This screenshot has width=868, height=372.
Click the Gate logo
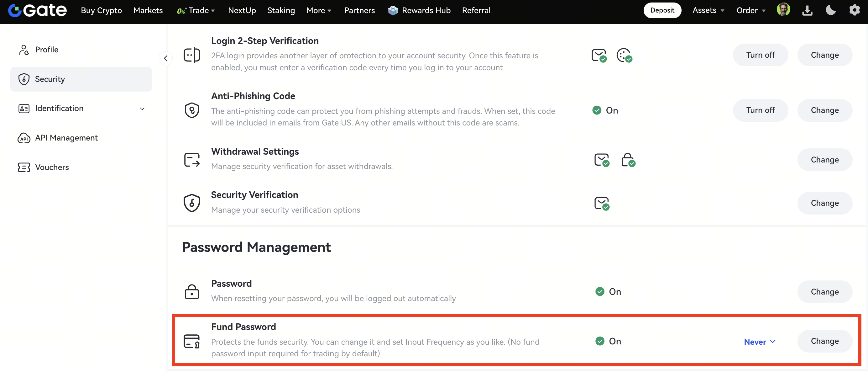click(37, 10)
